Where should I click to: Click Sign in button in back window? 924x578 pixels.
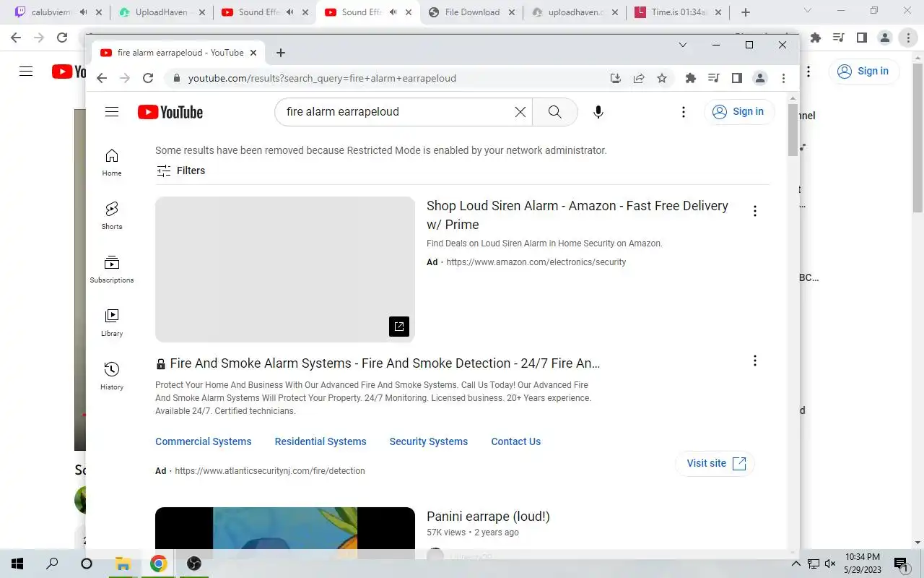864,71
